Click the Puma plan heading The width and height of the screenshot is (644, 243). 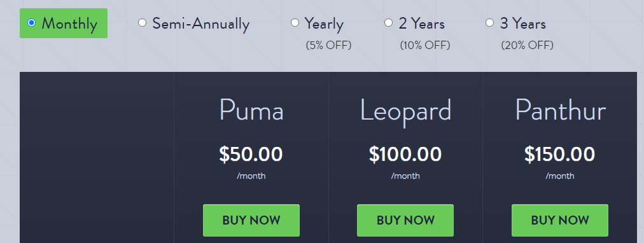pos(251,110)
